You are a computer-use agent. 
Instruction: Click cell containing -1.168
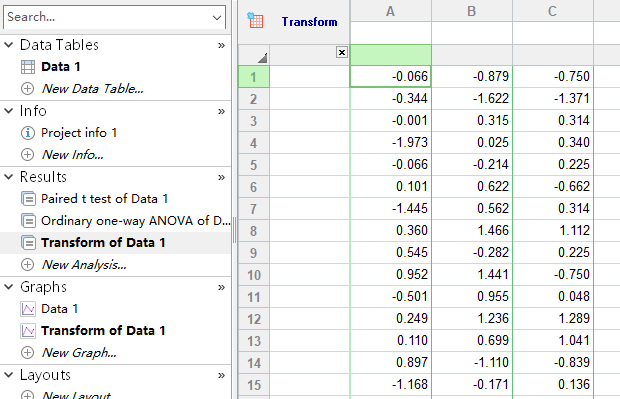[391, 384]
